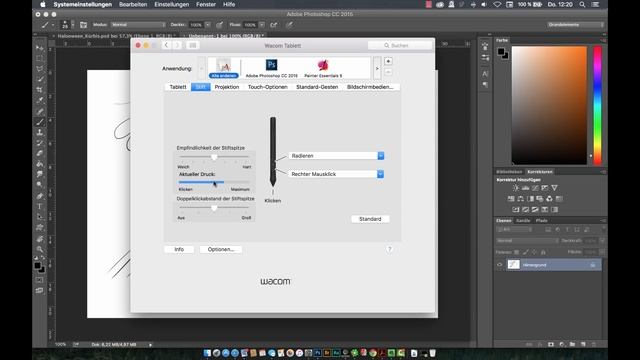This screenshot has height=360, width=640.
Task: Select the Move tool in Photoshop toolbar
Action: click(40, 48)
